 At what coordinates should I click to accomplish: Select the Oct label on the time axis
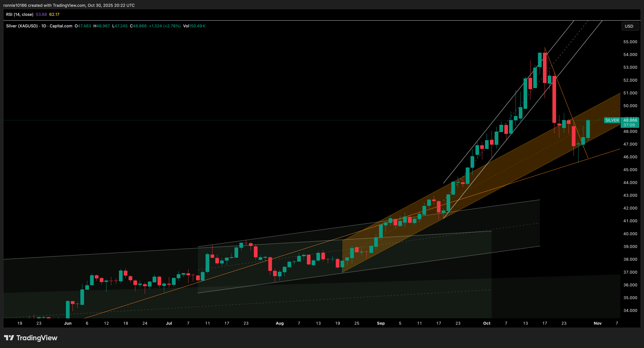[x=487, y=323]
